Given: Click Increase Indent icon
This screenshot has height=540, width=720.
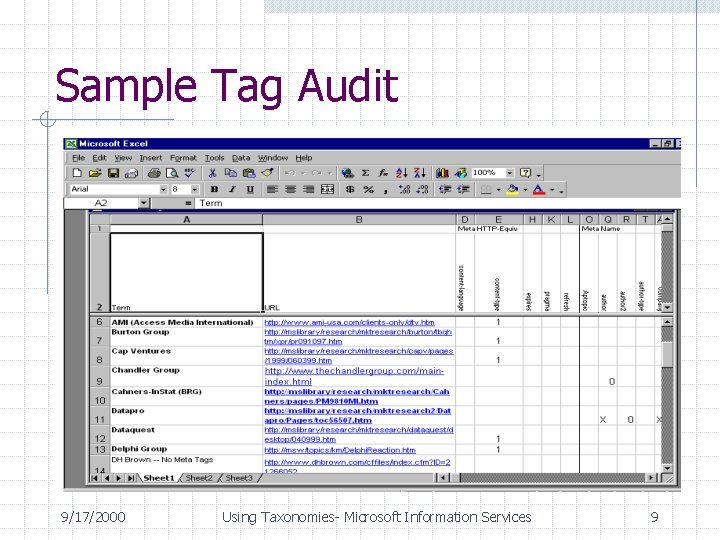Looking at the screenshot, I should pyautogui.click(x=463, y=189).
